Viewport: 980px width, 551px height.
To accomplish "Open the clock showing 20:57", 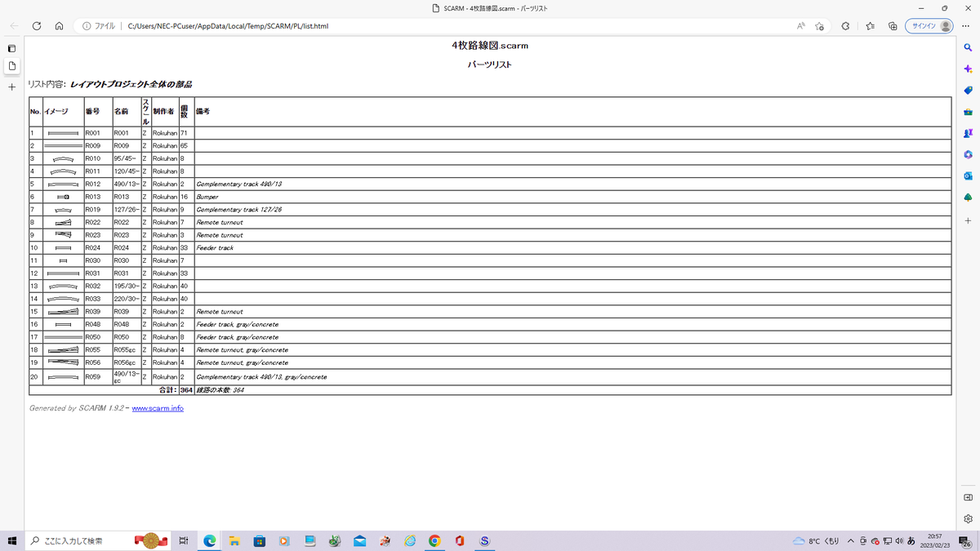I will [x=934, y=541].
